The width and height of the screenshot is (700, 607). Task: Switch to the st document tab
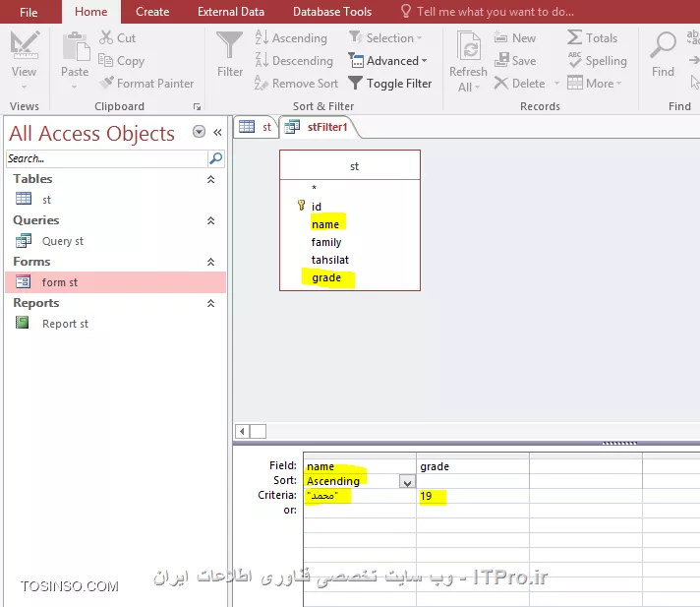point(257,127)
